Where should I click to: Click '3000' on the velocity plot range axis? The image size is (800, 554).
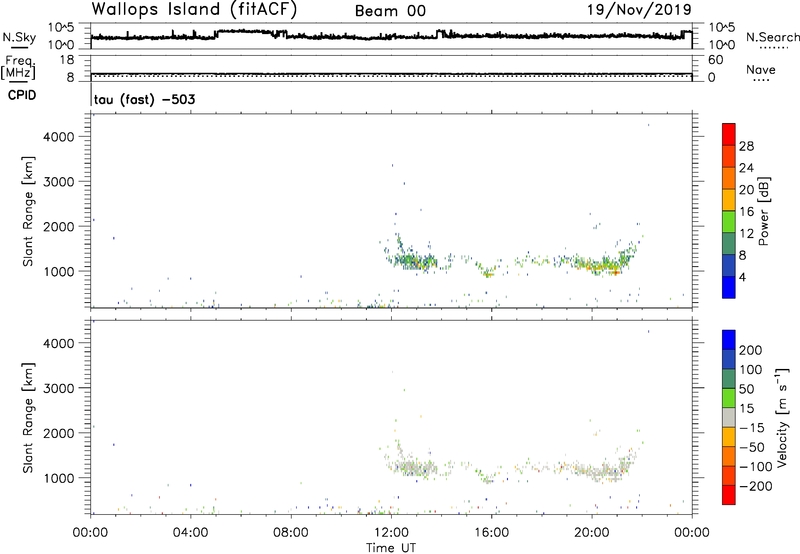[59, 388]
